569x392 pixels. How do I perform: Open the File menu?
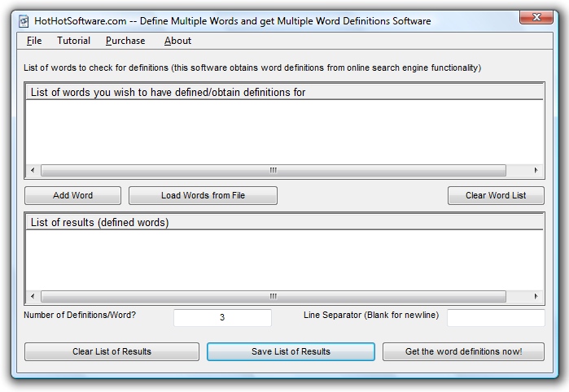[34, 41]
